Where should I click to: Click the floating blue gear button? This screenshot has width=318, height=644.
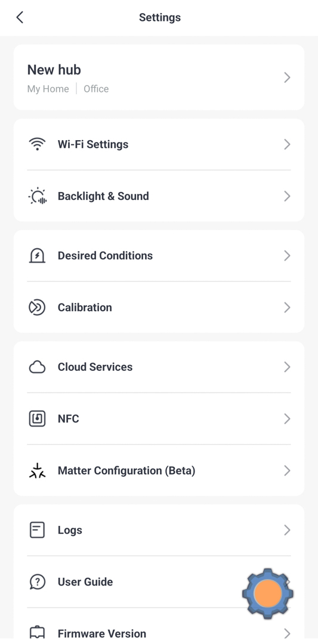(267, 593)
